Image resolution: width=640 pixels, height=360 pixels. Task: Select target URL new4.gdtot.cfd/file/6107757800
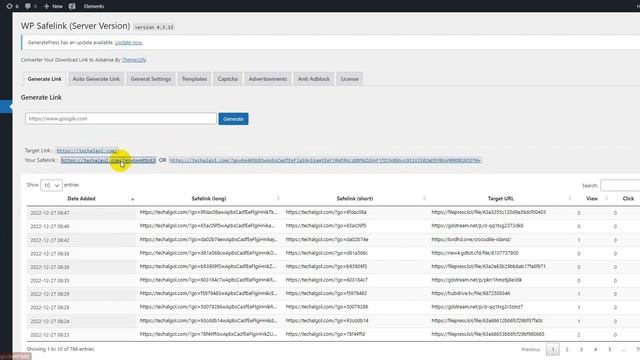(475, 253)
